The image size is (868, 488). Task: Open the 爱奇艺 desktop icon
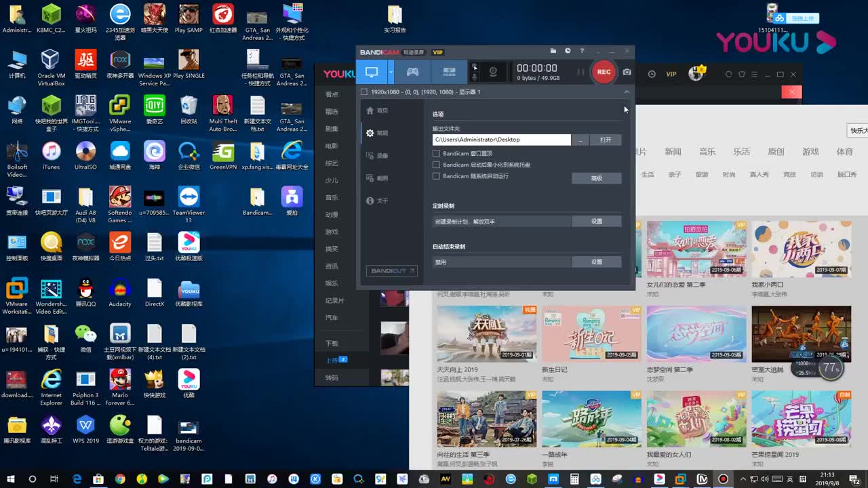pos(155,110)
